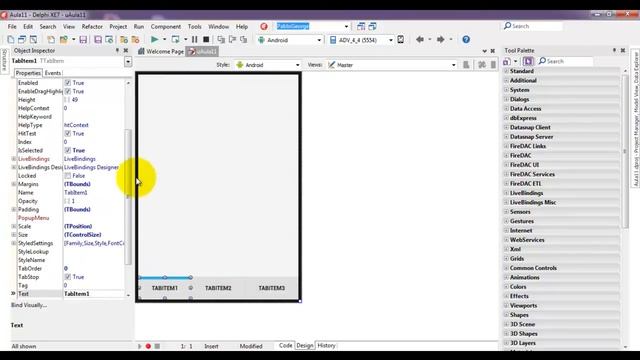The height and width of the screenshot is (360, 640).
Task: Toggle the TabStop property checkbox
Action: [x=68, y=277]
